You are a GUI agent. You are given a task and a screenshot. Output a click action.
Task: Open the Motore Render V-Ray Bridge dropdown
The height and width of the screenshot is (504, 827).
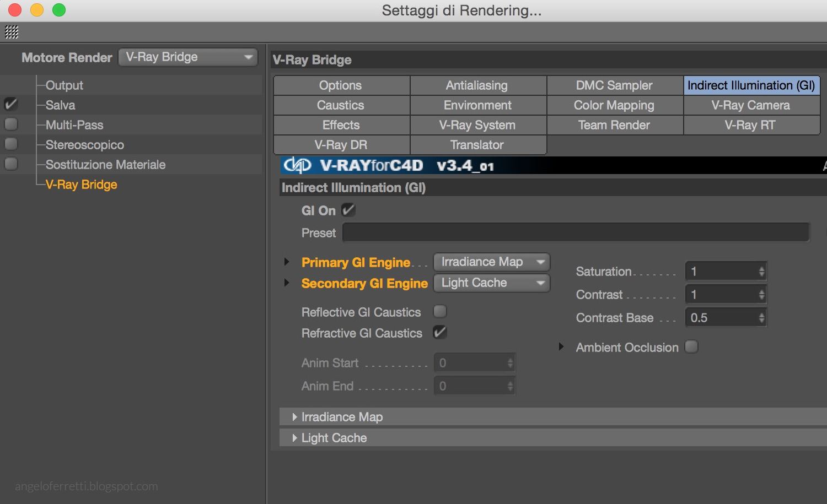[x=189, y=57]
